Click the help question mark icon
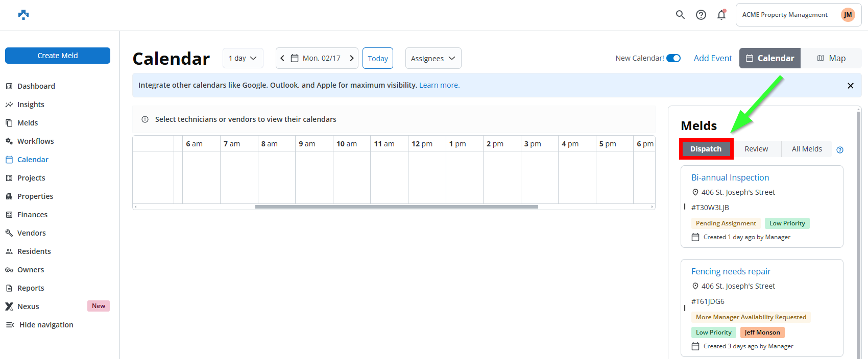 pos(701,15)
